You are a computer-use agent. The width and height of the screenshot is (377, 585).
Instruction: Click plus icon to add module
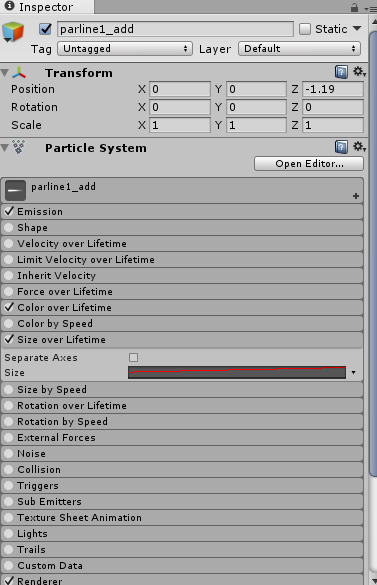click(356, 196)
